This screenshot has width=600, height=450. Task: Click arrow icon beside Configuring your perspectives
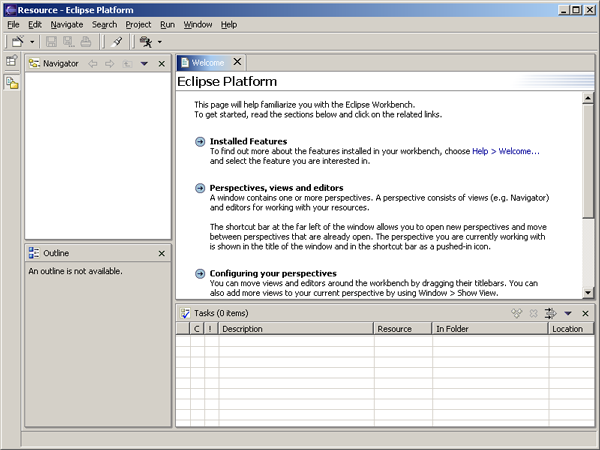pyautogui.click(x=200, y=273)
